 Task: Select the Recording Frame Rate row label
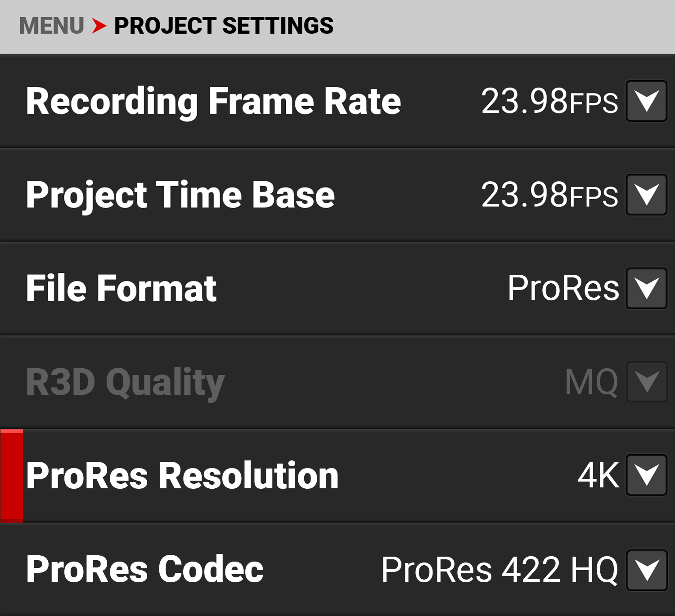click(213, 102)
